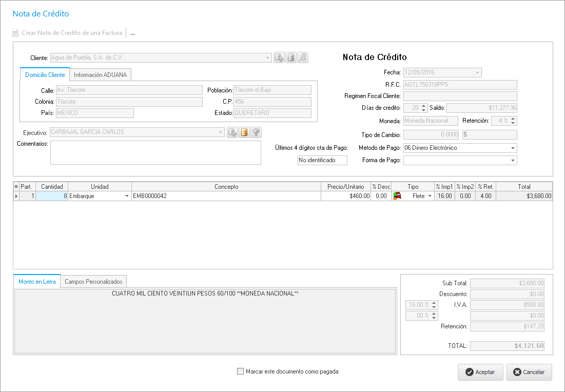The height and width of the screenshot is (392, 565).
Task: Open the Campos Personalizados tab
Action: click(x=93, y=282)
